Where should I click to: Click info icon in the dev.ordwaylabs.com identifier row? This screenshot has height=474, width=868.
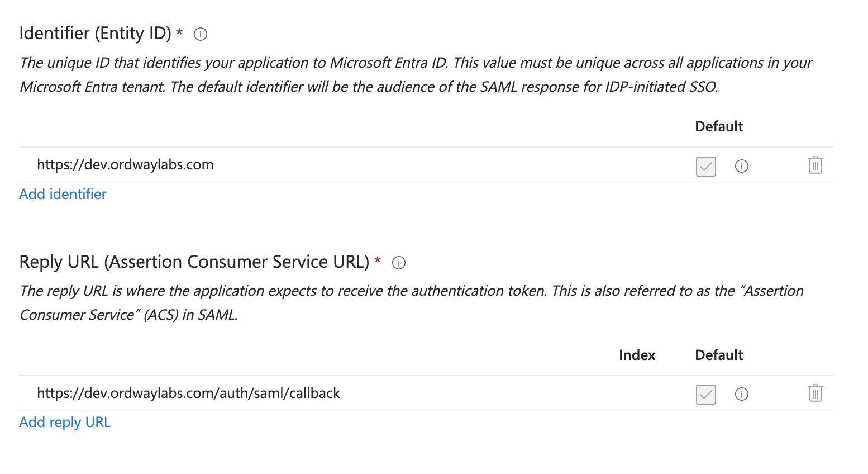[x=742, y=166]
